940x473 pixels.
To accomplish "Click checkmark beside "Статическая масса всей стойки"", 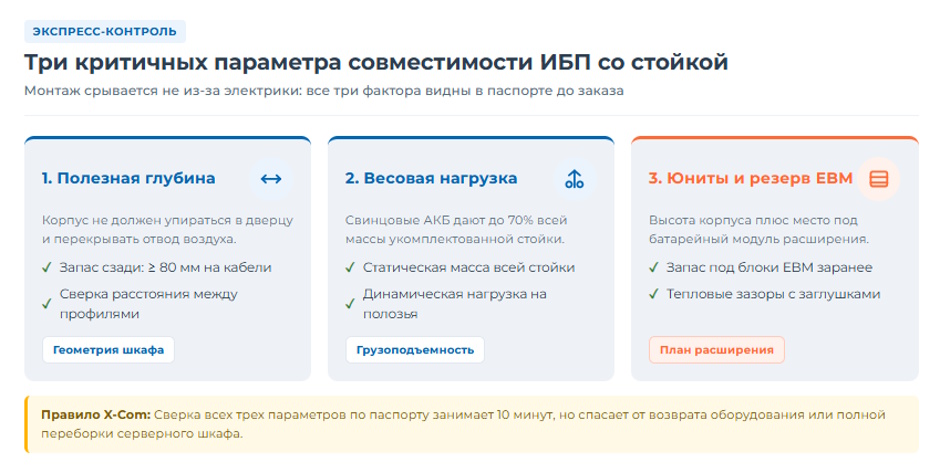I will [x=350, y=267].
